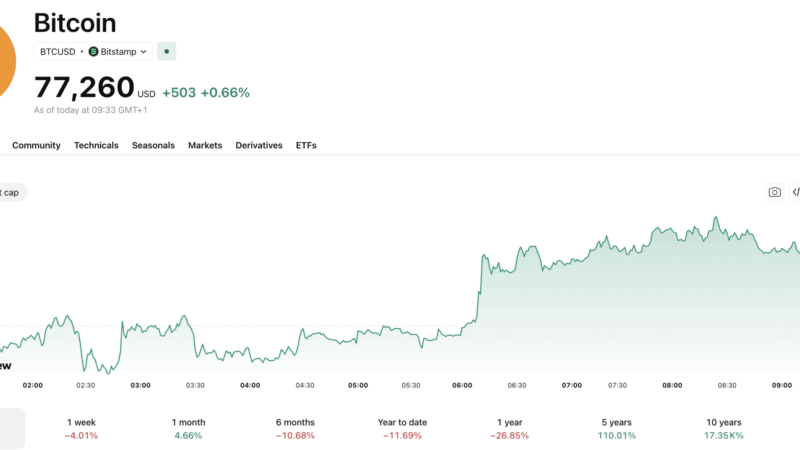The height and width of the screenshot is (450, 800).
Task: Select the 1 year performance range
Action: point(509,429)
